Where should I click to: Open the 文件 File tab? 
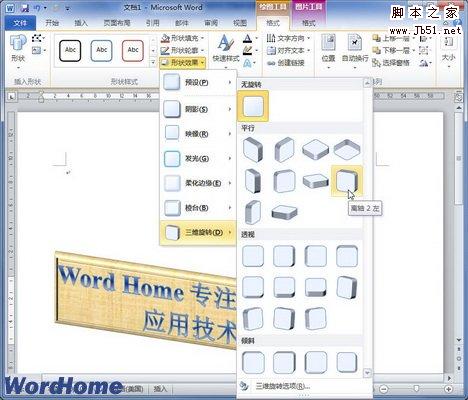point(20,23)
